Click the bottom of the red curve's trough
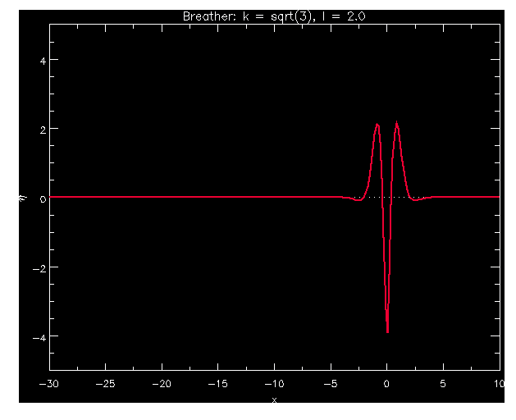516x420 pixels. click(387, 331)
